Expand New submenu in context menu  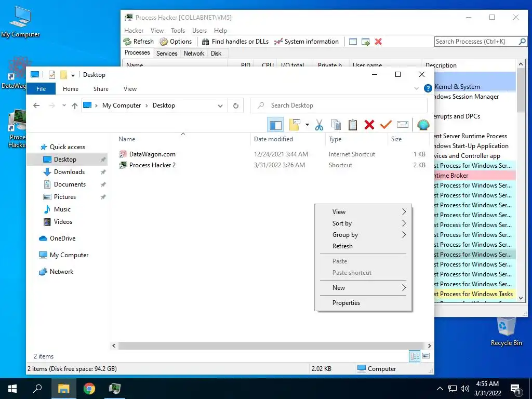point(363,288)
